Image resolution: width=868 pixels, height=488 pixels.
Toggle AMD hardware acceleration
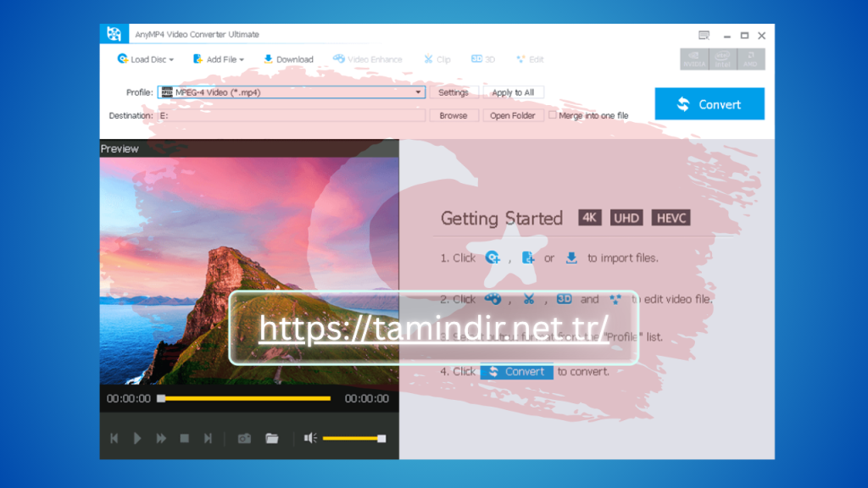coord(751,59)
